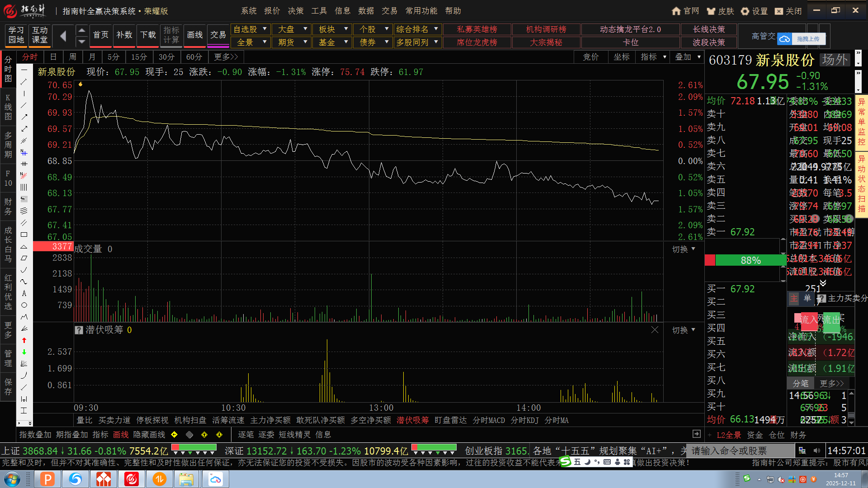Select the blue N-marked line tool
The width and height of the screenshot is (868, 488).
[24, 152]
